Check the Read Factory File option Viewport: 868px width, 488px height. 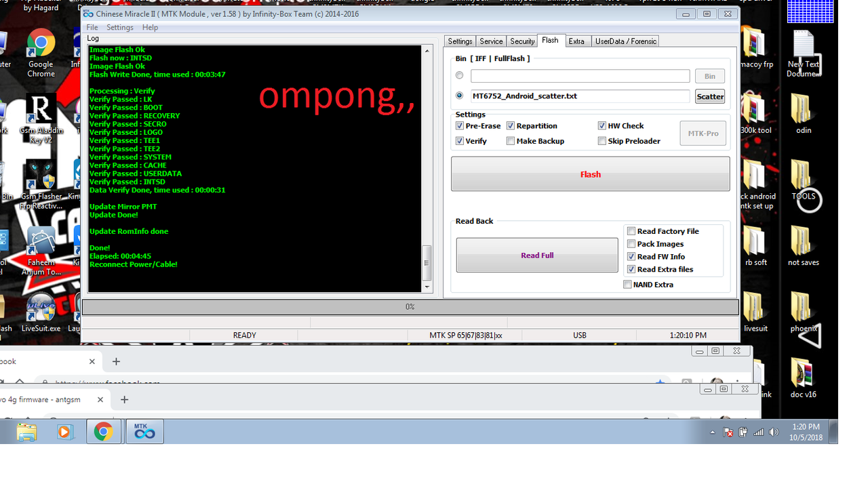tap(631, 231)
